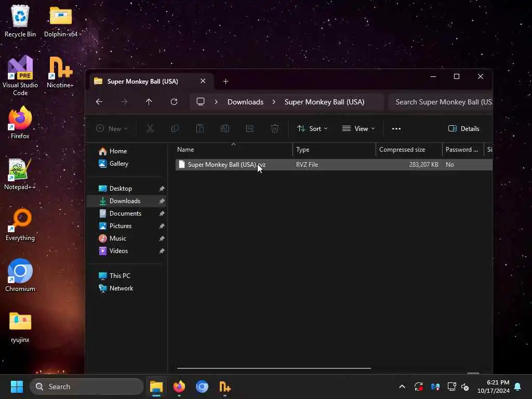Screen dimensions: 532x399
Task: Click the Share icon in the toolbar
Action: point(250,129)
